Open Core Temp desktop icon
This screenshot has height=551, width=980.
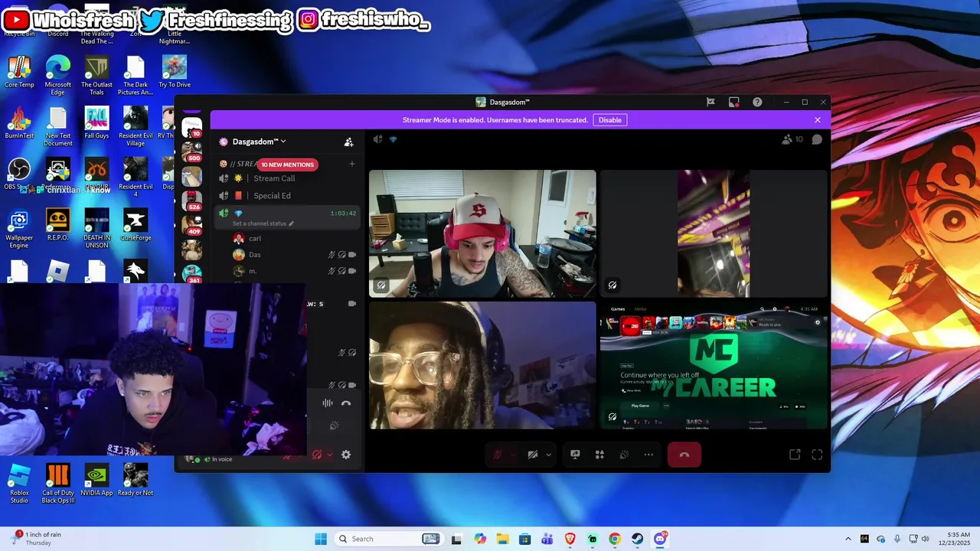click(19, 72)
